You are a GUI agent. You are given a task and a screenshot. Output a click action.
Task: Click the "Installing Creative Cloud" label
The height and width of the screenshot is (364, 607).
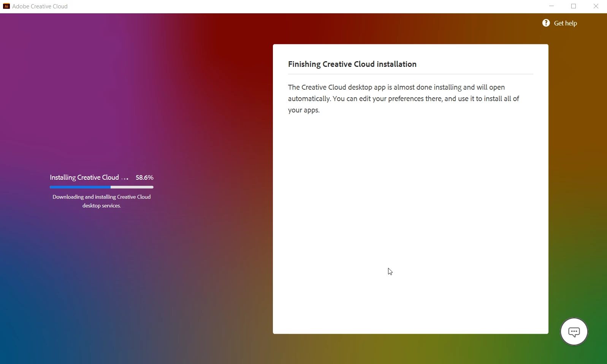pyautogui.click(x=84, y=177)
